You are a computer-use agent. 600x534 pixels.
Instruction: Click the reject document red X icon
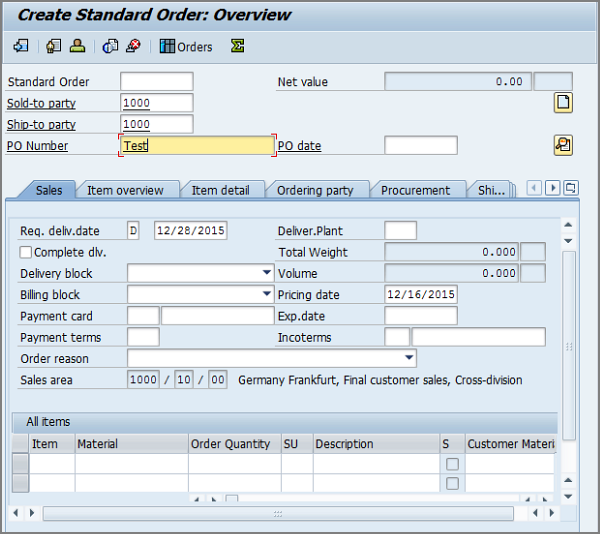[x=133, y=46]
